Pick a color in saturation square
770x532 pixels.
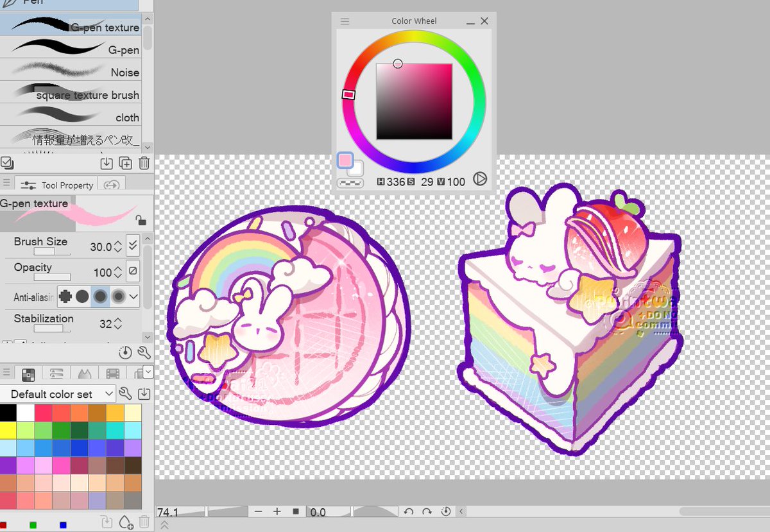point(415,101)
